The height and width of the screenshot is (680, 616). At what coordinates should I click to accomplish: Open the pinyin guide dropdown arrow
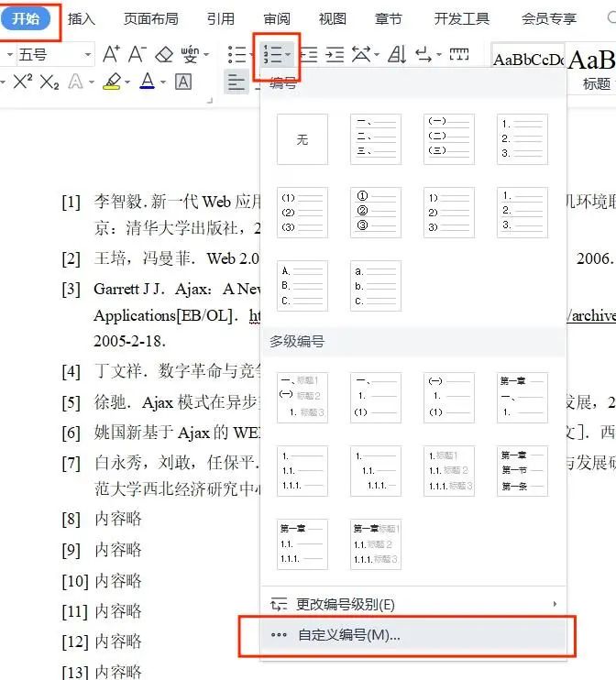coord(206,55)
